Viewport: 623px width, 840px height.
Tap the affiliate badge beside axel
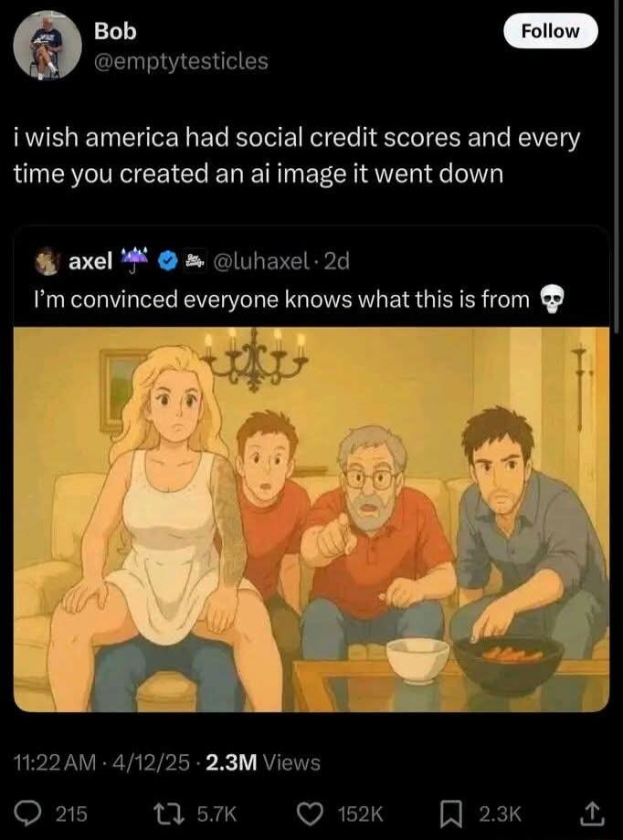(195, 261)
